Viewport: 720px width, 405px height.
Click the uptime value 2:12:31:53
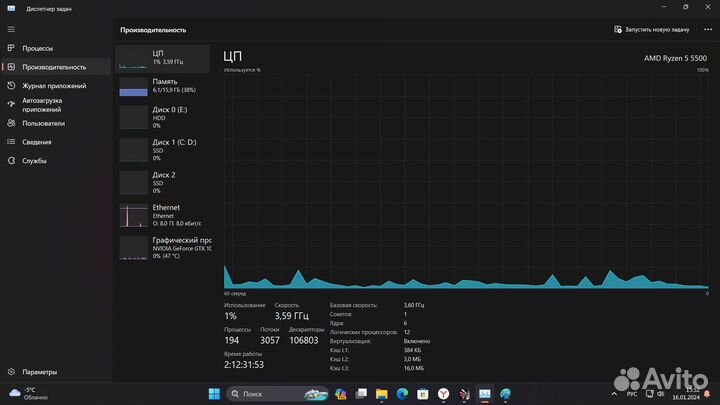coord(244,365)
